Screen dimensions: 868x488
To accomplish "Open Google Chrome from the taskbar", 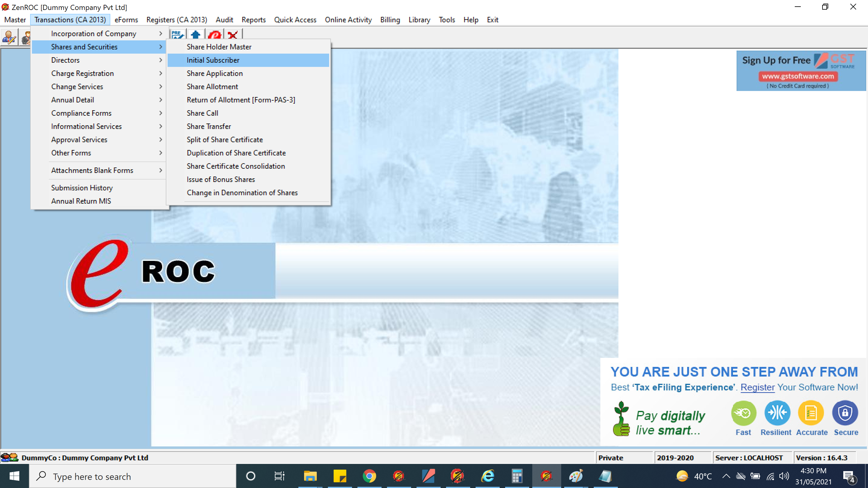I will point(369,476).
